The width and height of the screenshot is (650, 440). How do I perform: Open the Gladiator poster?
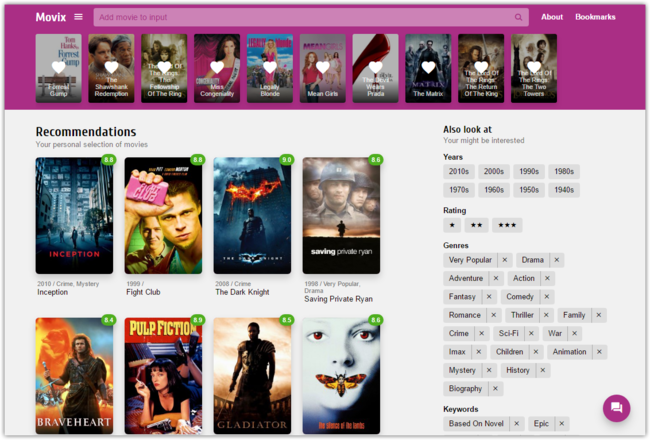click(x=252, y=376)
